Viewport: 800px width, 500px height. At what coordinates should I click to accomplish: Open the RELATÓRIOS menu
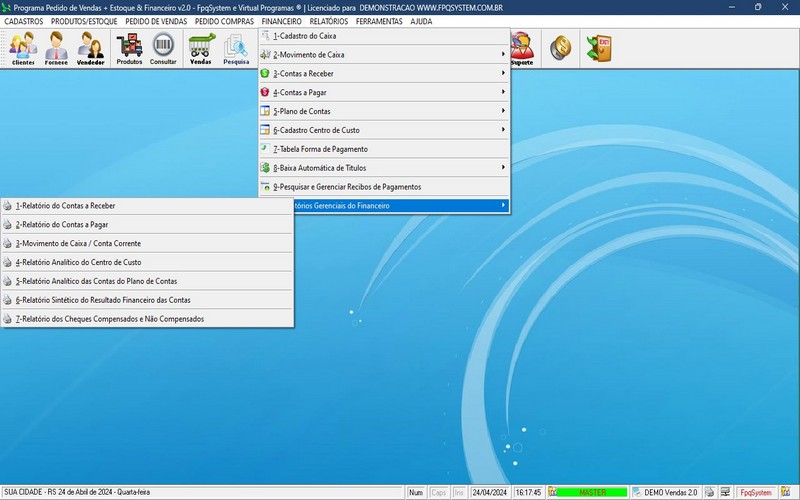tap(329, 21)
